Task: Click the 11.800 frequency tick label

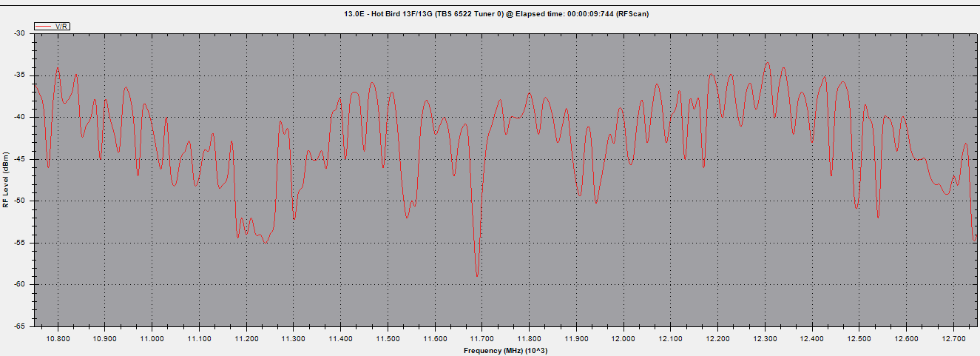Action: [529, 337]
